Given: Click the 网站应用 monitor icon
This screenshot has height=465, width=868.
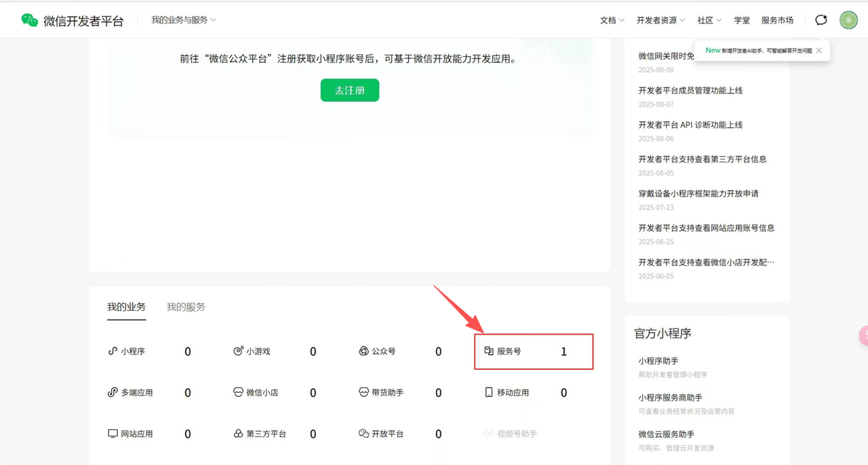Looking at the screenshot, I should [x=112, y=434].
